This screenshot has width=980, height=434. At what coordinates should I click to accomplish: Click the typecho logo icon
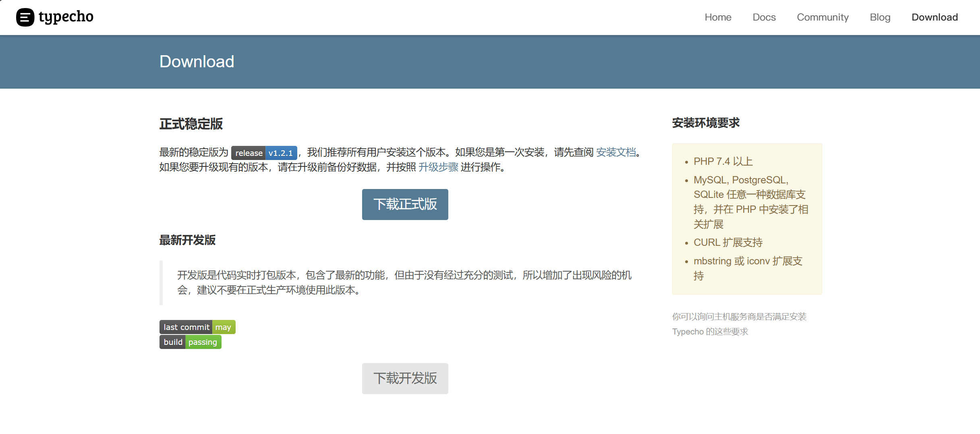(25, 17)
